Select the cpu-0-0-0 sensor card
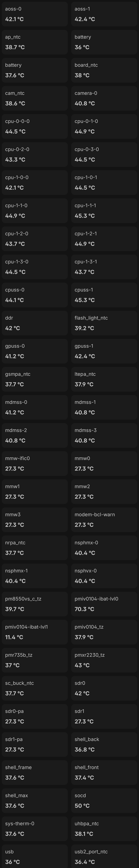This screenshot has height=868, width=139. (35, 126)
